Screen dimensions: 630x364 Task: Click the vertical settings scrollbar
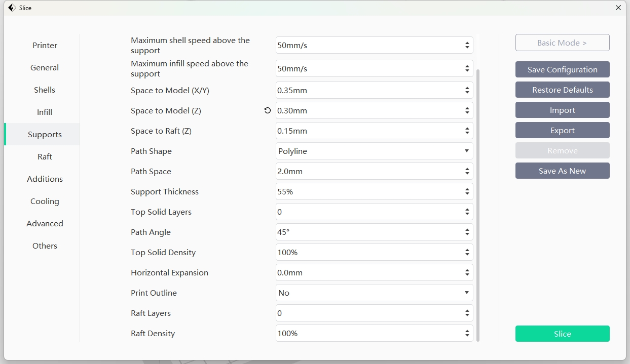pos(477,203)
